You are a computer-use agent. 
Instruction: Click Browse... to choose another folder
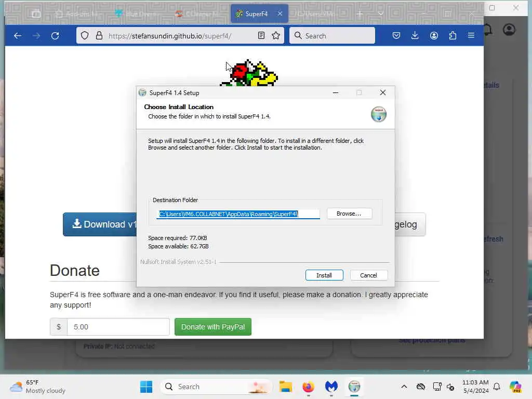[349, 214]
